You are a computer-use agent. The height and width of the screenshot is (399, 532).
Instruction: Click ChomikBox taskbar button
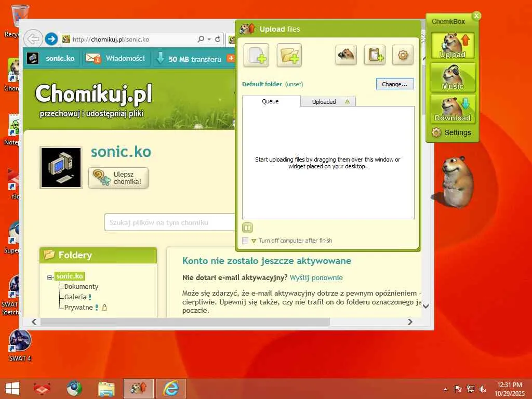click(138, 389)
